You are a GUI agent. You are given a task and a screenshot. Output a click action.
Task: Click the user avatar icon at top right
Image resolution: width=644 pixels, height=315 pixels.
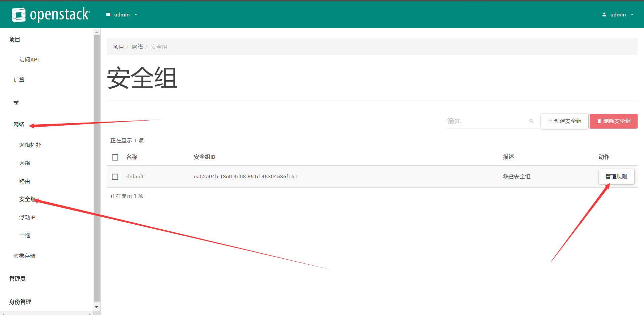(604, 14)
